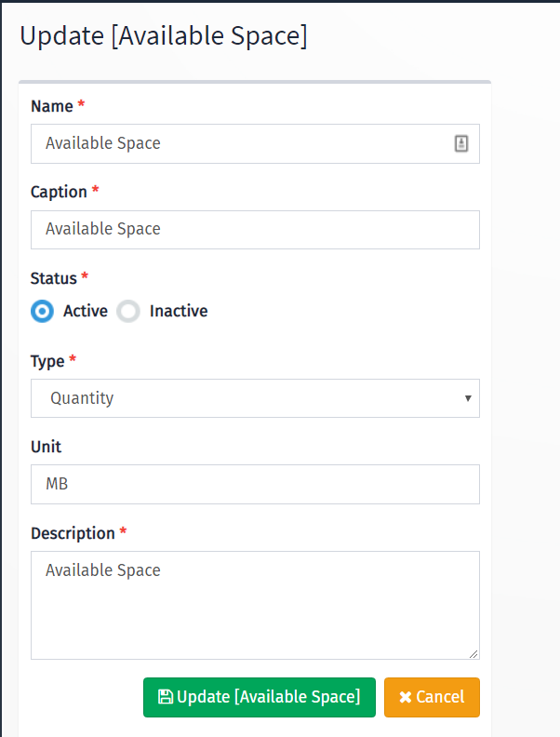Click the Name field label

(x=52, y=106)
